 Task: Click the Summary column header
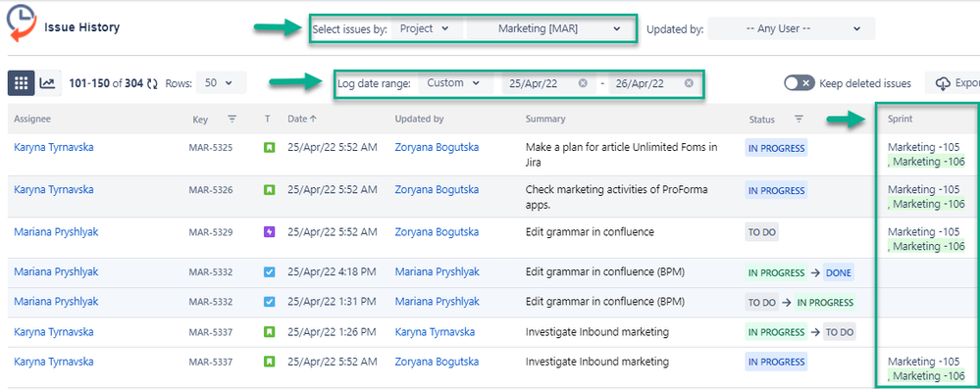545,119
